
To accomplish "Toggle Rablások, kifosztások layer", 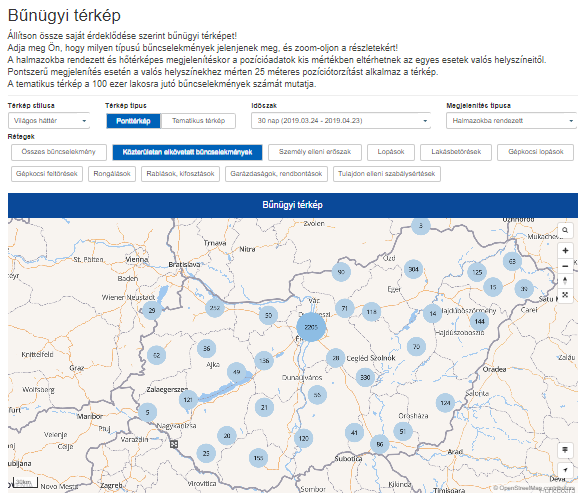I will pos(180,174).
